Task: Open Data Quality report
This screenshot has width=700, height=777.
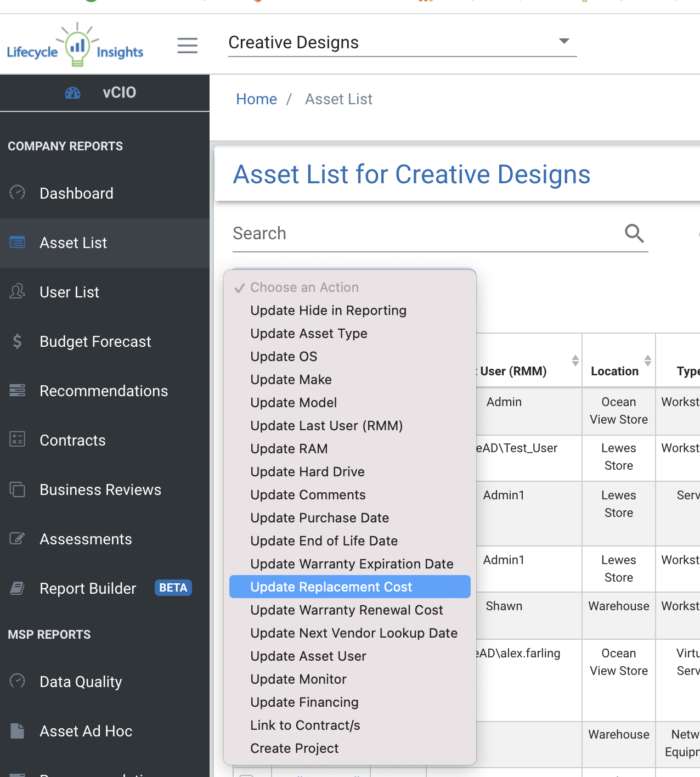Action: coord(105,682)
